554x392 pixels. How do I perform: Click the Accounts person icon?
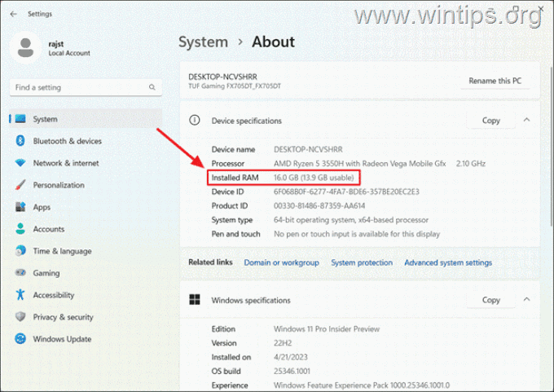[x=20, y=229]
